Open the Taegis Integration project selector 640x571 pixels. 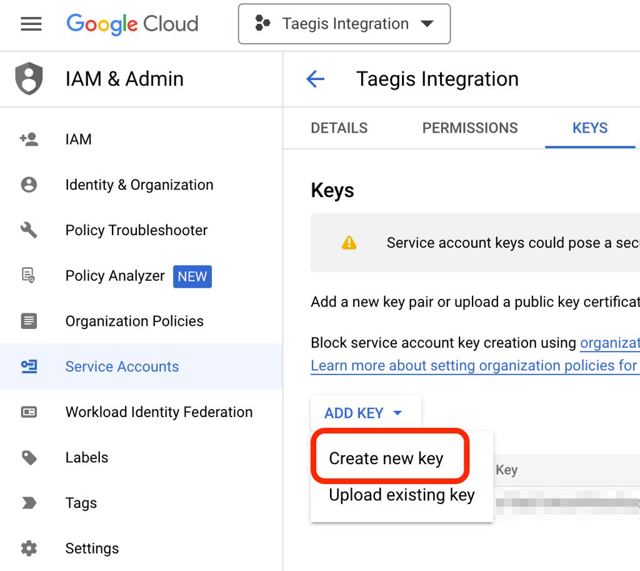click(x=344, y=24)
